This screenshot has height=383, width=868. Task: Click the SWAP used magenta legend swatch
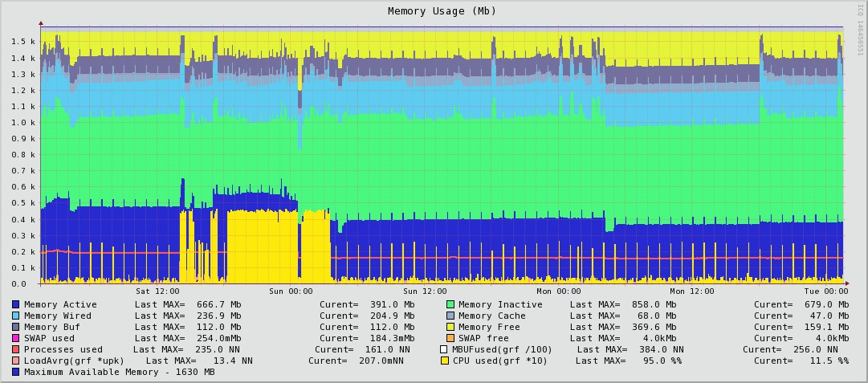pyautogui.click(x=15, y=338)
